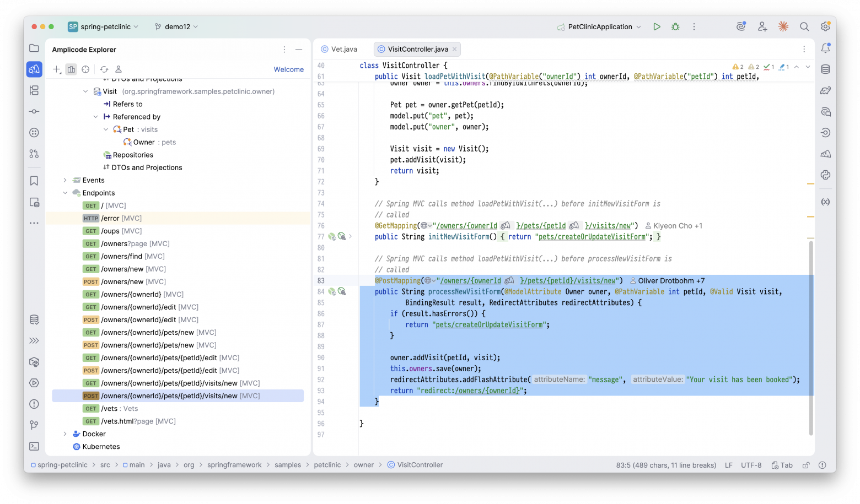Screen dimensions: 860x504
Task: Change line separator LF in status bar
Action: coord(729,465)
